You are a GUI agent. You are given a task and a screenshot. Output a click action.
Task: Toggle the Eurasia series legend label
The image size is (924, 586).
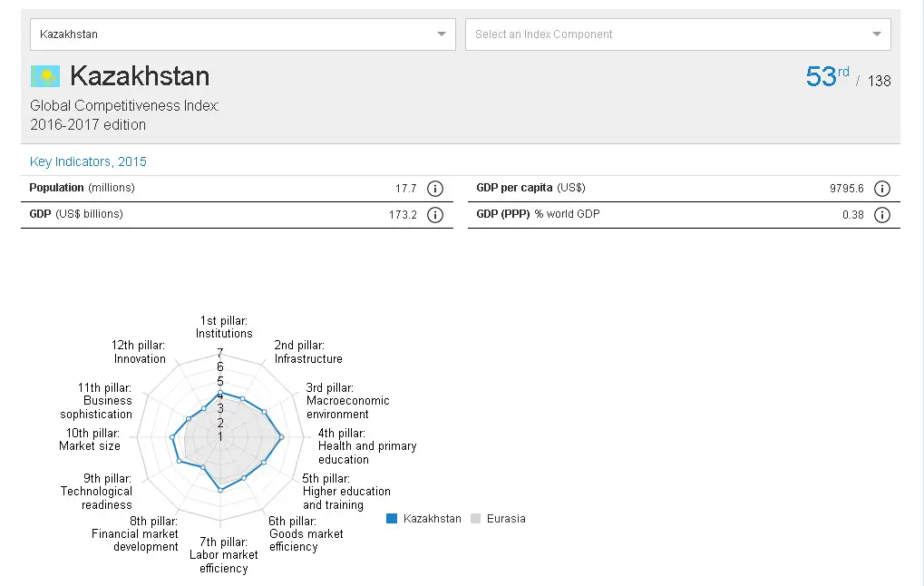coord(506,519)
